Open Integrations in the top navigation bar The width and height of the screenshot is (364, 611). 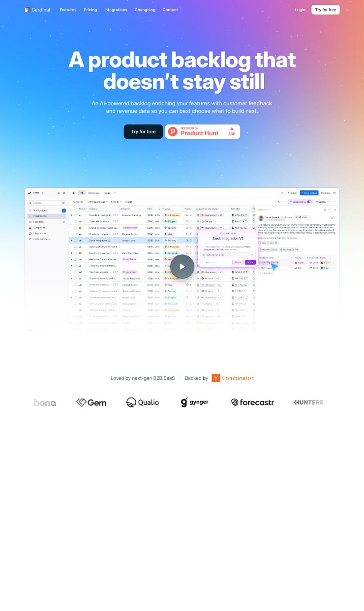(116, 10)
